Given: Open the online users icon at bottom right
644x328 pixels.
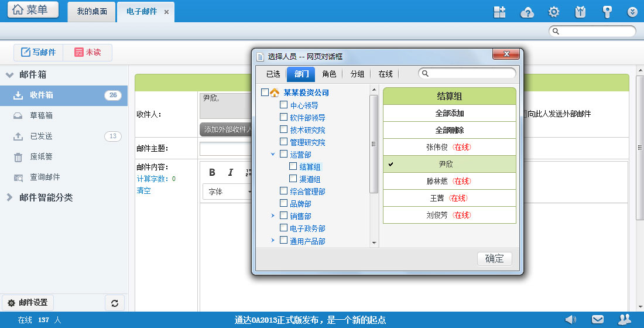Looking at the screenshot, I should 624,319.
